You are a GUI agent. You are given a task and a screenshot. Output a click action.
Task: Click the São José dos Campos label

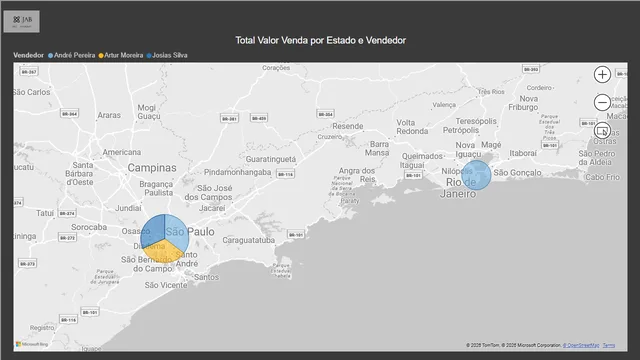pos(208,193)
